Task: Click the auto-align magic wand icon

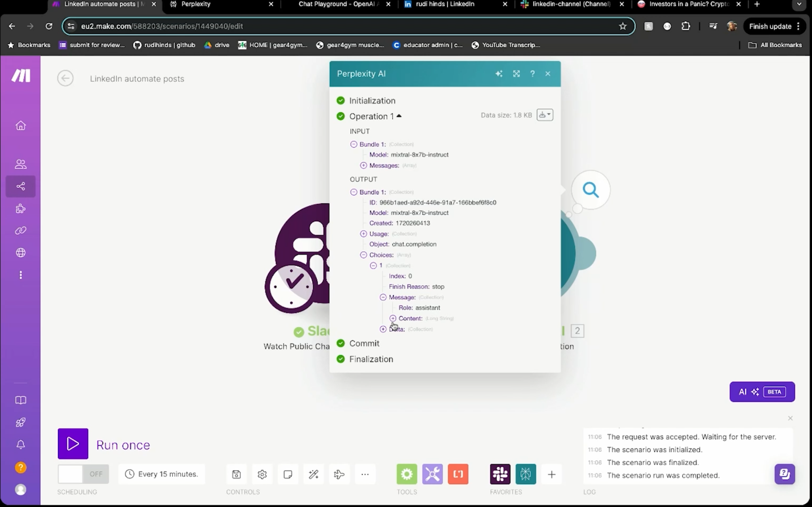Action: tap(313, 474)
